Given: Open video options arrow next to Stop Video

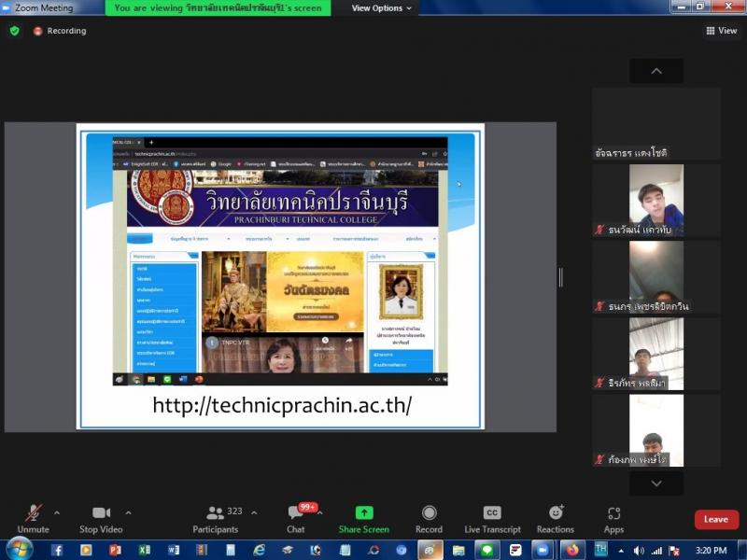Looking at the screenshot, I should coord(128,512).
